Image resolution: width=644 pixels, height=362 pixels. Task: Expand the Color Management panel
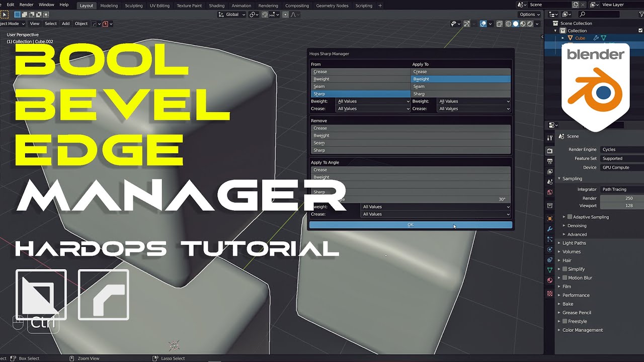[582, 330]
